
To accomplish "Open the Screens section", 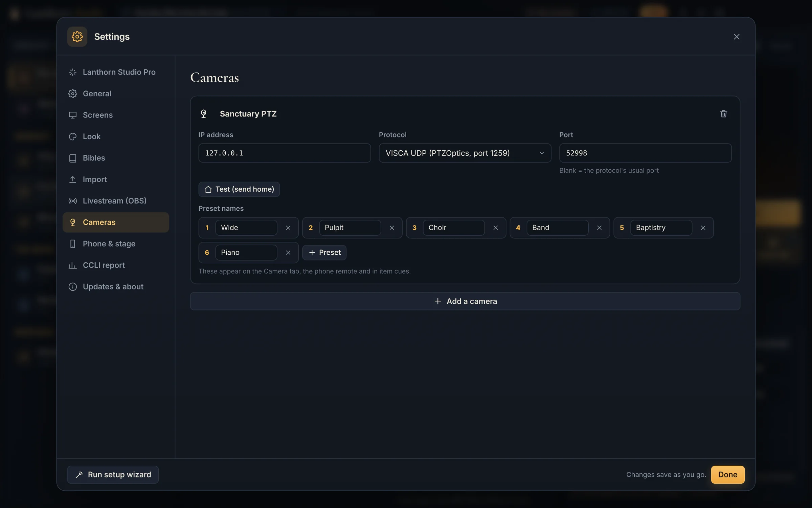I will coord(116,115).
